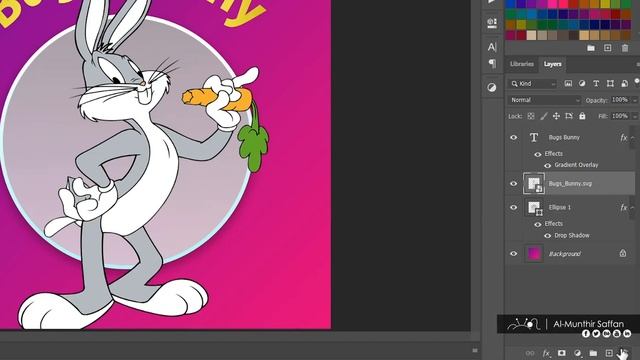Open the Adjustments panel half-circle icon
Screen dimensions: 640x360
click(x=492, y=87)
